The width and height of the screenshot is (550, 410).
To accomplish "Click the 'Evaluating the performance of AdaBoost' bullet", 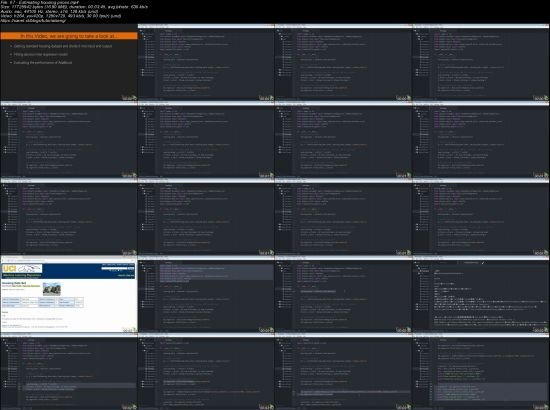I will click(x=42, y=62).
